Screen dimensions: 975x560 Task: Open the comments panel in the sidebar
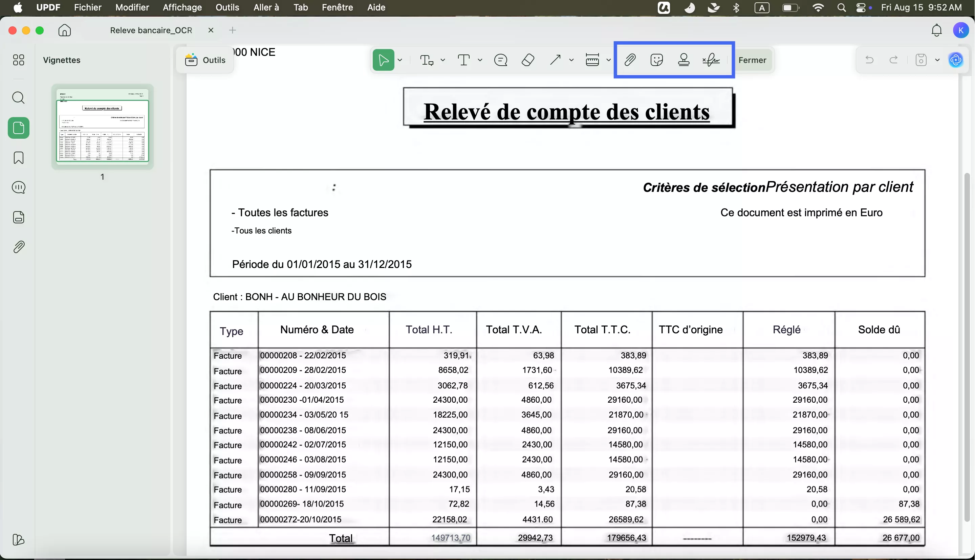(19, 187)
